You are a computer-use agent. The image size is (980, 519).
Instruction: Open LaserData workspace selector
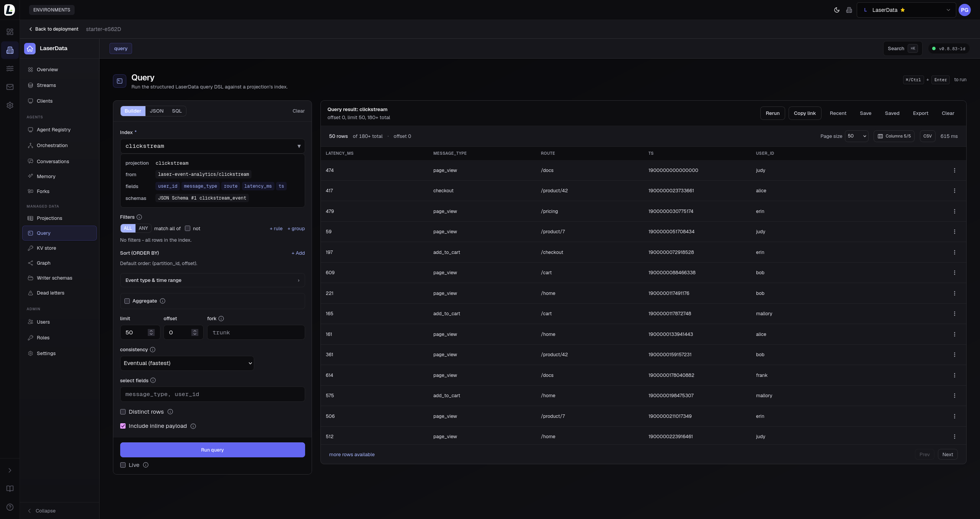pyautogui.click(x=906, y=10)
